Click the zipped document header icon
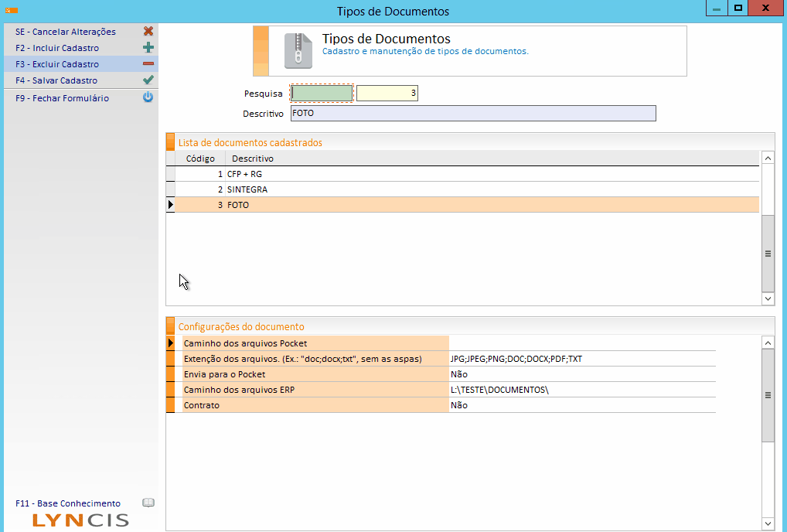The image size is (787, 532). coord(297,50)
